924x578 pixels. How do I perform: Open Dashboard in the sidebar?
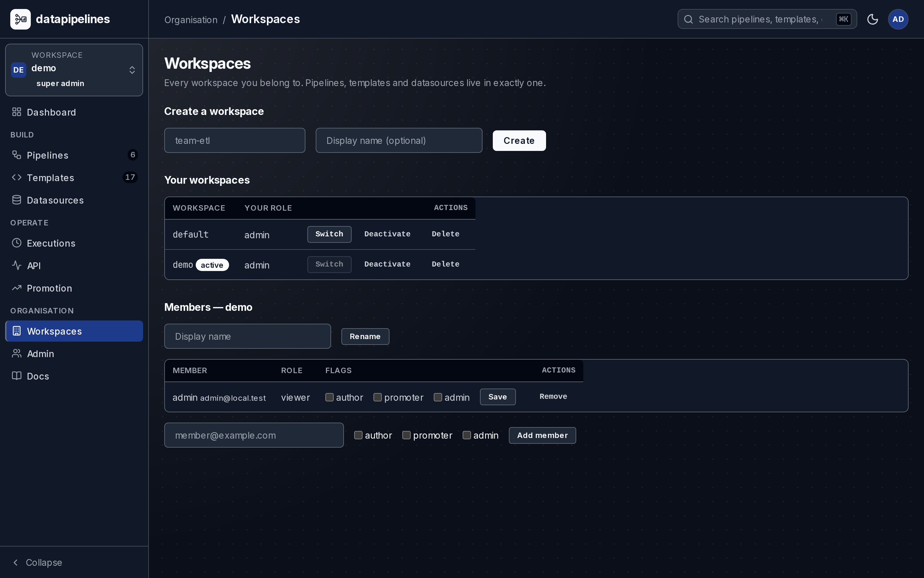[x=74, y=112]
